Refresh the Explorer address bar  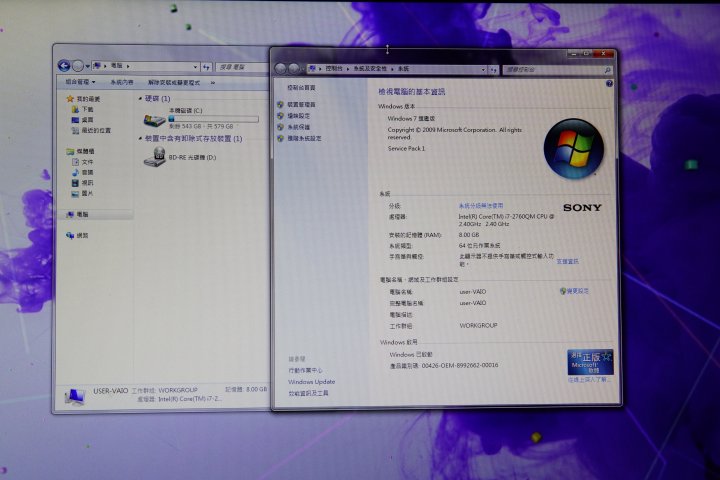click(207, 67)
